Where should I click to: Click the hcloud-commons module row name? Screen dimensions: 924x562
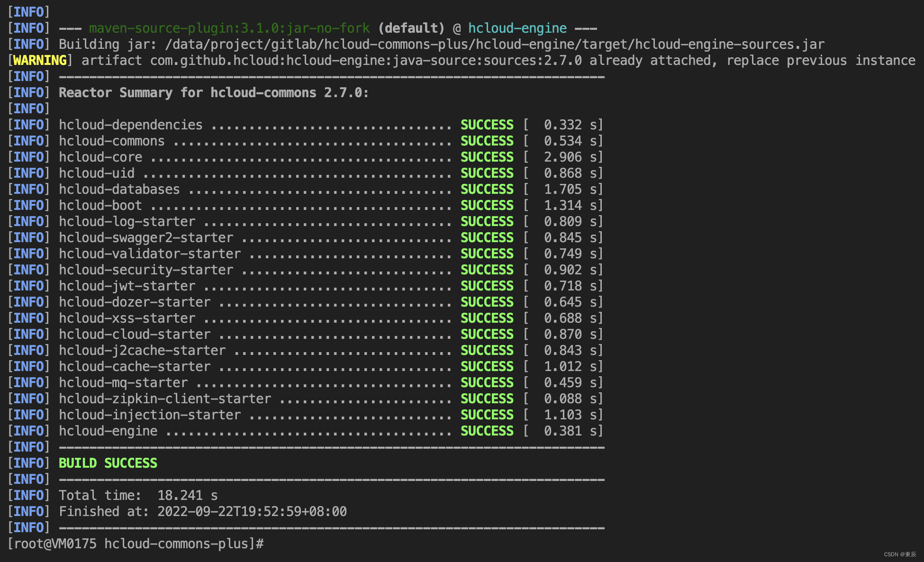click(112, 141)
